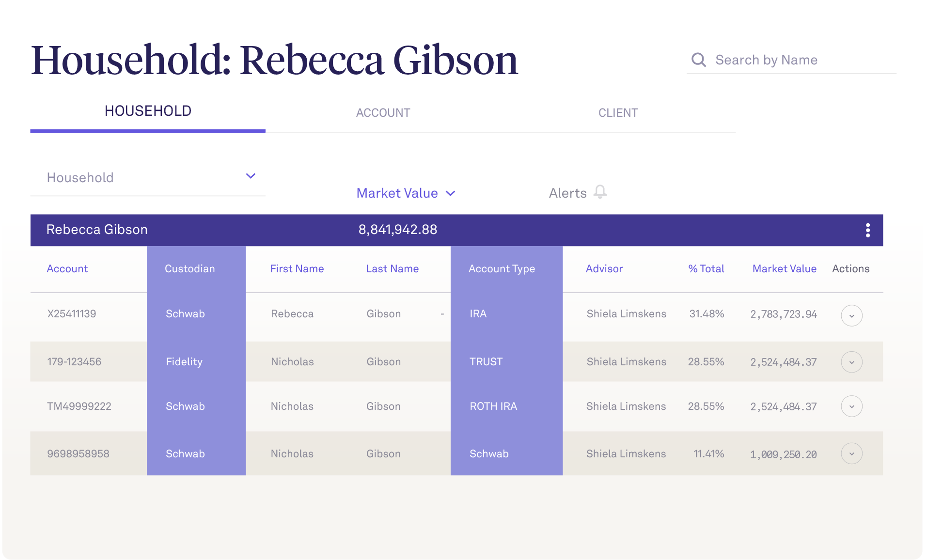Click the Advisor column header
Image resolution: width=927 pixels, height=560 pixels.
604,269
